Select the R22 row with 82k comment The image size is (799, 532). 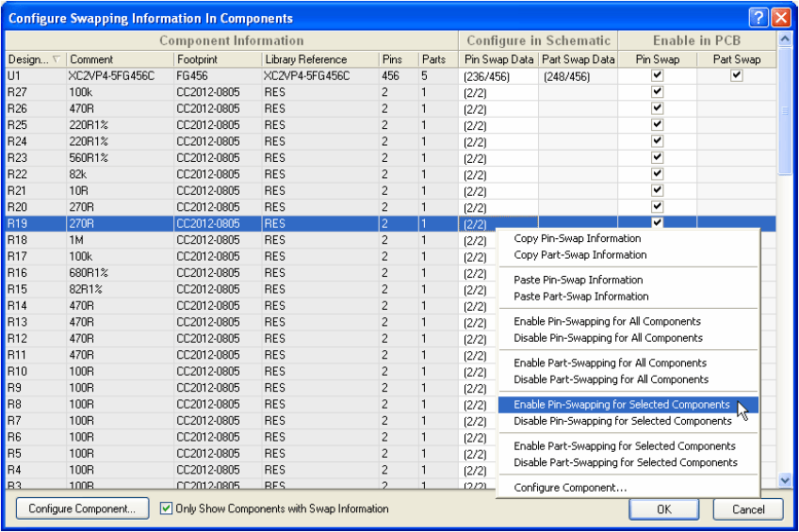[391, 174]
